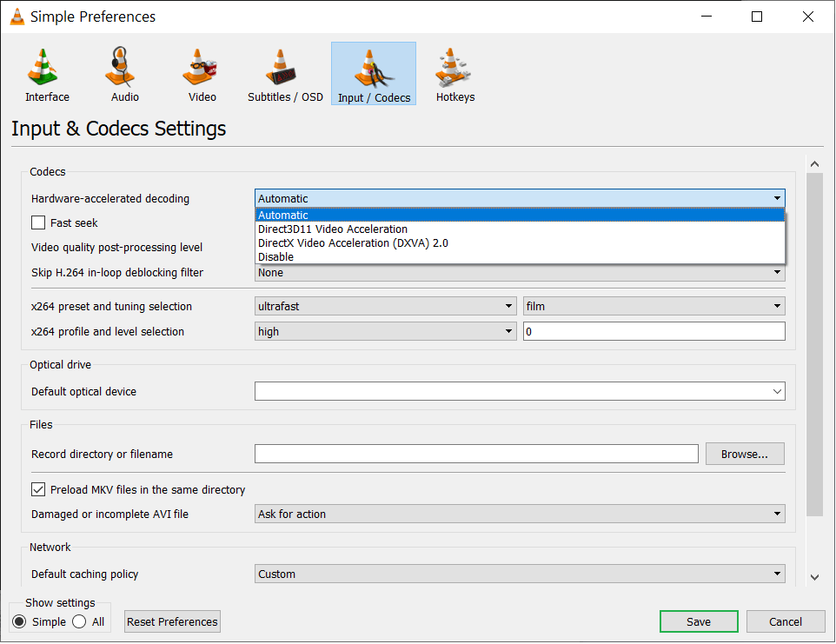Choose Direct3D11 Video Acceleration option
This screenshot has height=644, width=836.
[x=520, y=229]
